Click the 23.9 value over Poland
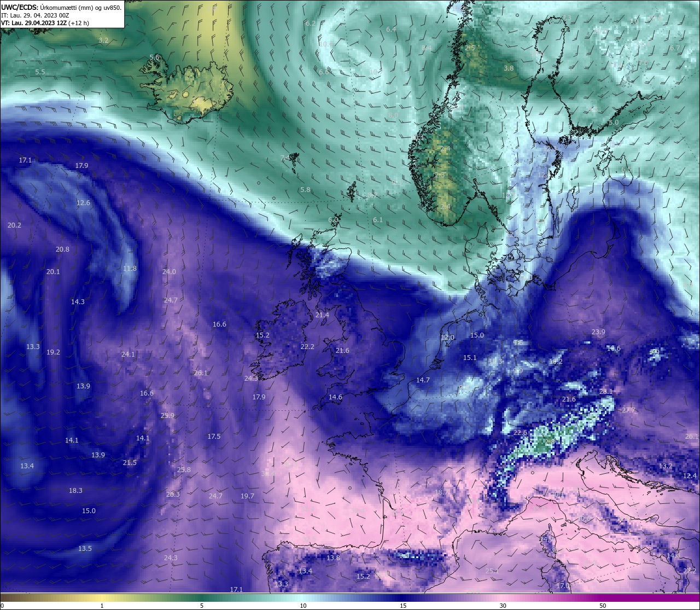 (x=598, y=332)
